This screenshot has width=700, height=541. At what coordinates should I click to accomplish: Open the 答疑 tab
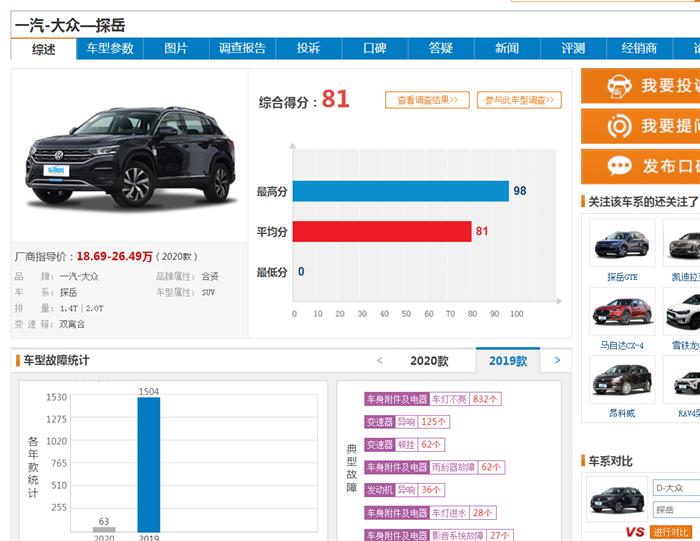[441, 49]
